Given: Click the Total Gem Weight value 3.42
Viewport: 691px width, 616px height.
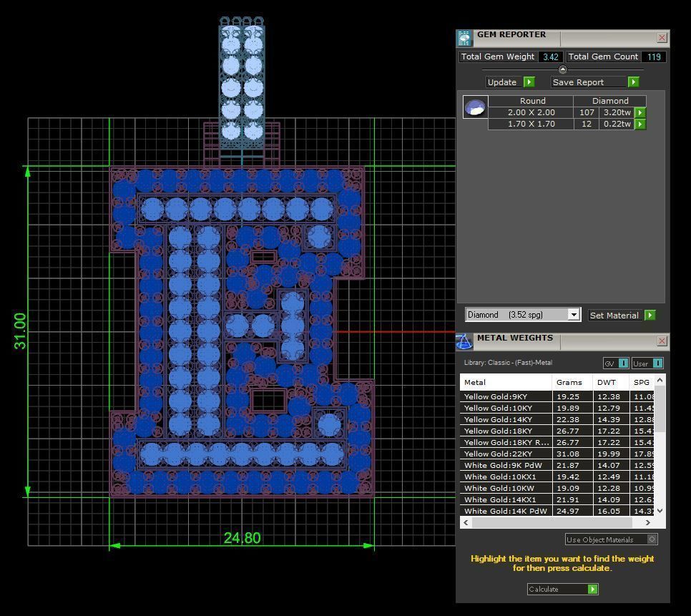Looking at the screenshot, I should pyautogui.click(x=550, y=57).
